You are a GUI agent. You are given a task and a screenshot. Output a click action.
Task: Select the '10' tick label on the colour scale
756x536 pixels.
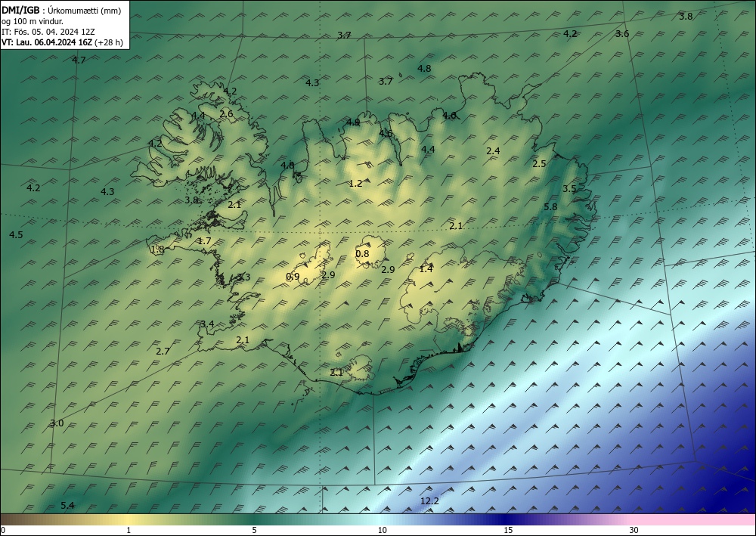pos(382,530)
